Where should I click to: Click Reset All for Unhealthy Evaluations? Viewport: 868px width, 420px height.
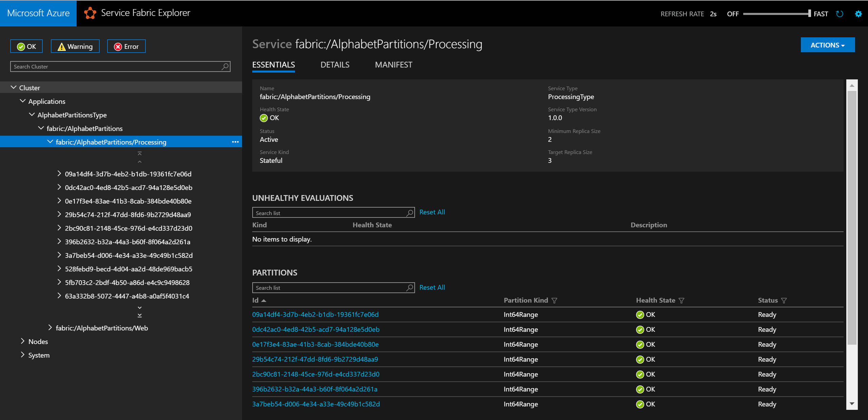431,212
